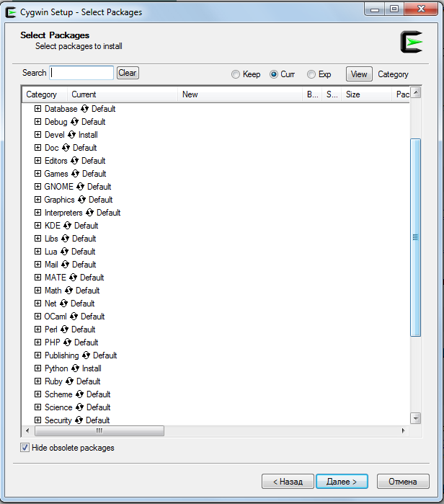
Task: Select the Curr radio button
Action: point(274,74)
